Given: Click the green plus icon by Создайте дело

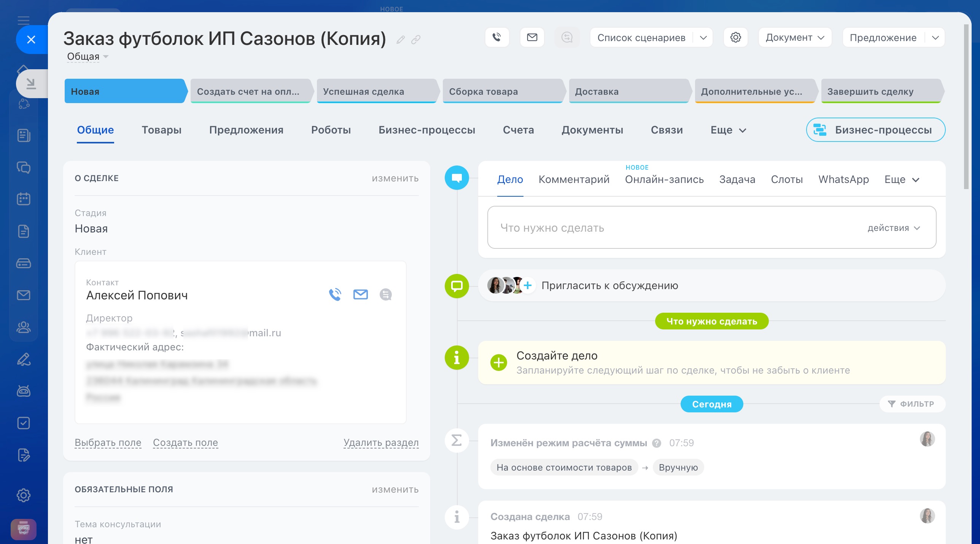Looking at the screenshot, I should 498,363.
